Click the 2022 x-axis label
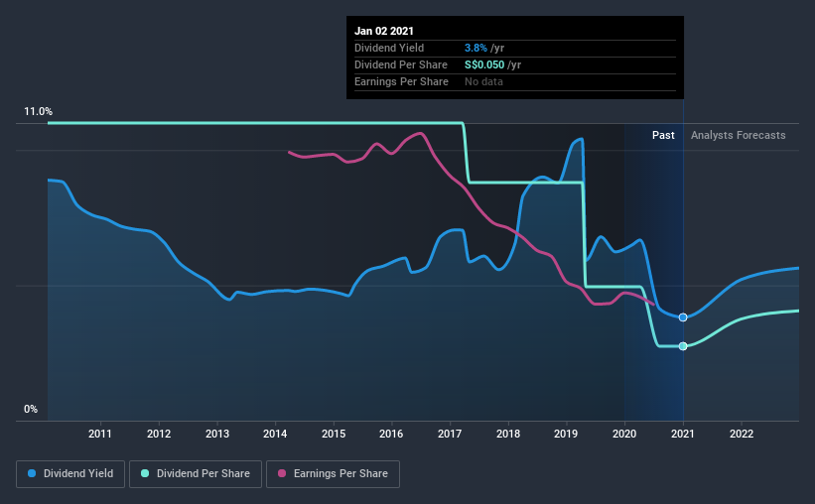This screenshot has width=815, height=504. coord(742,434)
